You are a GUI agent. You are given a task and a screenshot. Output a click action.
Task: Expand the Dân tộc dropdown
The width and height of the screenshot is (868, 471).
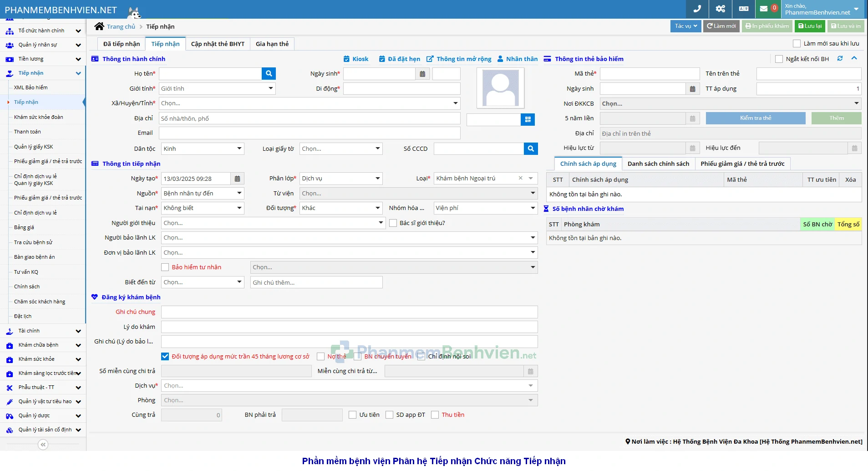[203, 148]
